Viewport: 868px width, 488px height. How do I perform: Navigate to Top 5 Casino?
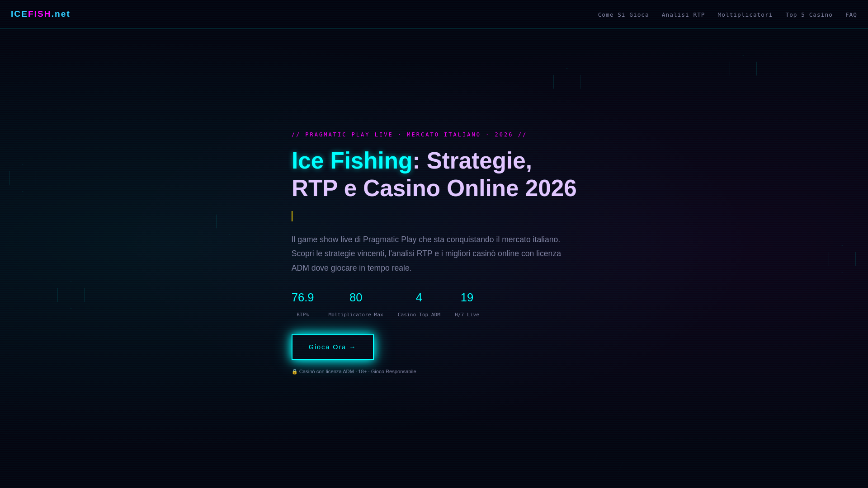tap(809, 15)
